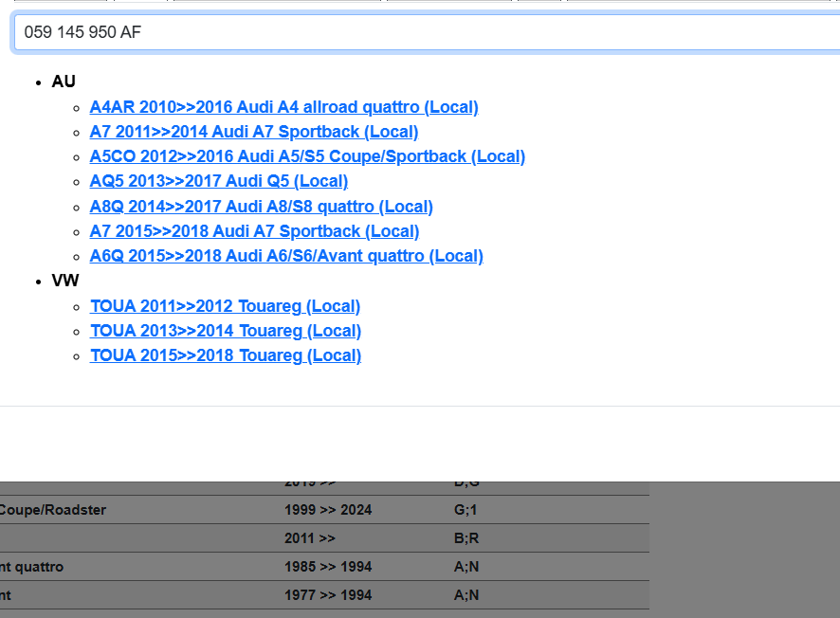Image resolution: width=840 pixels, height=618 pixels.
Task: Open the A7 2015>>2018 Audi A7 Sportback link
Action: [253, 231]
